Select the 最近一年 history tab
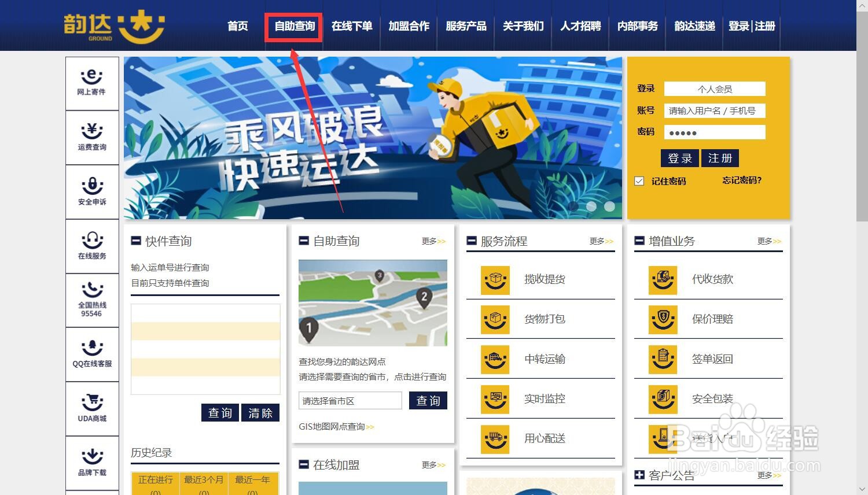The width and height of the screenshot is (868, 495). click(x=252, y=485)
